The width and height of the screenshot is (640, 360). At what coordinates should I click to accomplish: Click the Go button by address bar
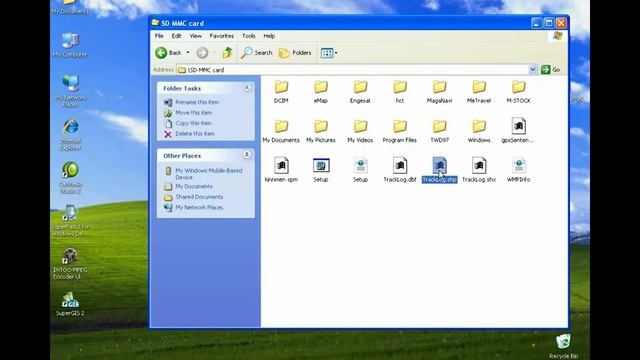pyautogui.click(x=551, y=70)
